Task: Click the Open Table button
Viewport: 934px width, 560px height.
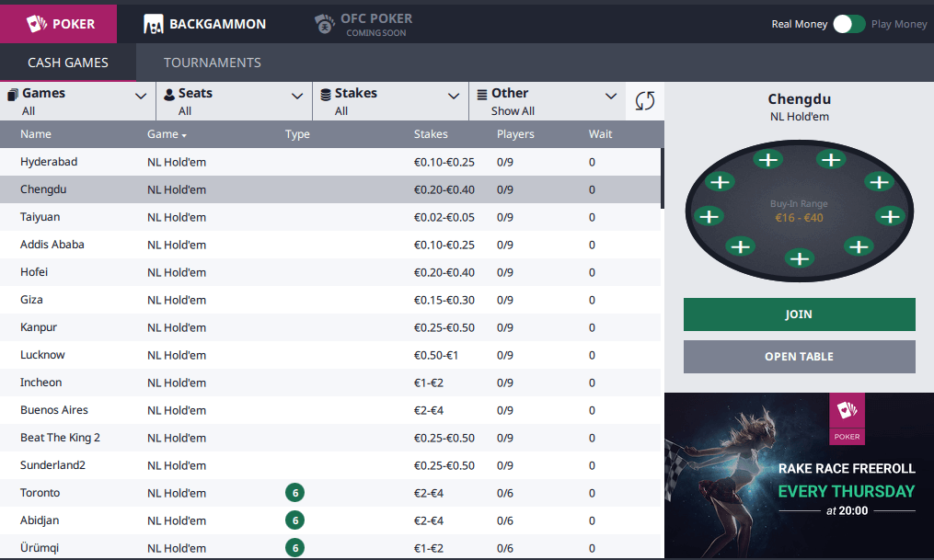Action: pos(799,357)
